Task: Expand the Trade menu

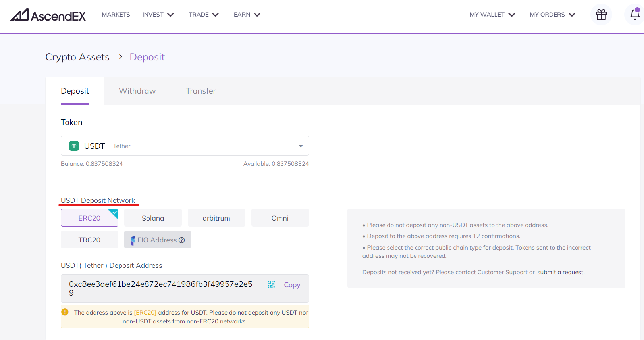Action: click(x=204, y=15)
